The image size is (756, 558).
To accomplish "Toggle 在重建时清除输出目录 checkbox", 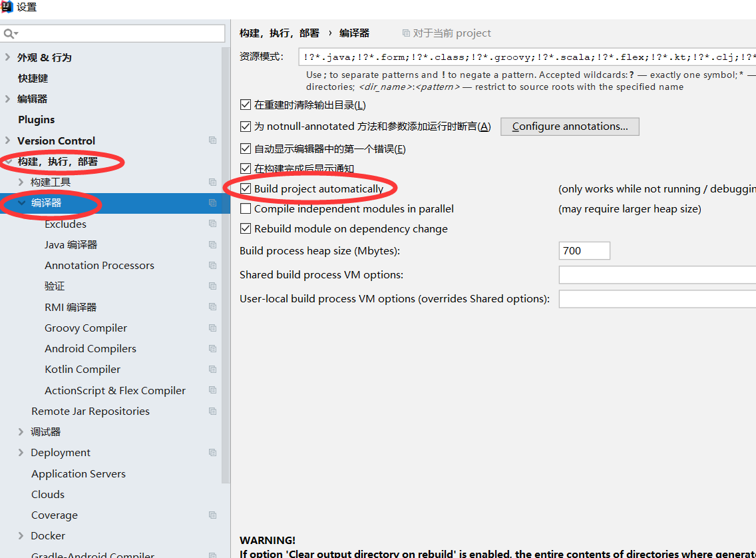I will pyautogui.click(x=246, y=105).
